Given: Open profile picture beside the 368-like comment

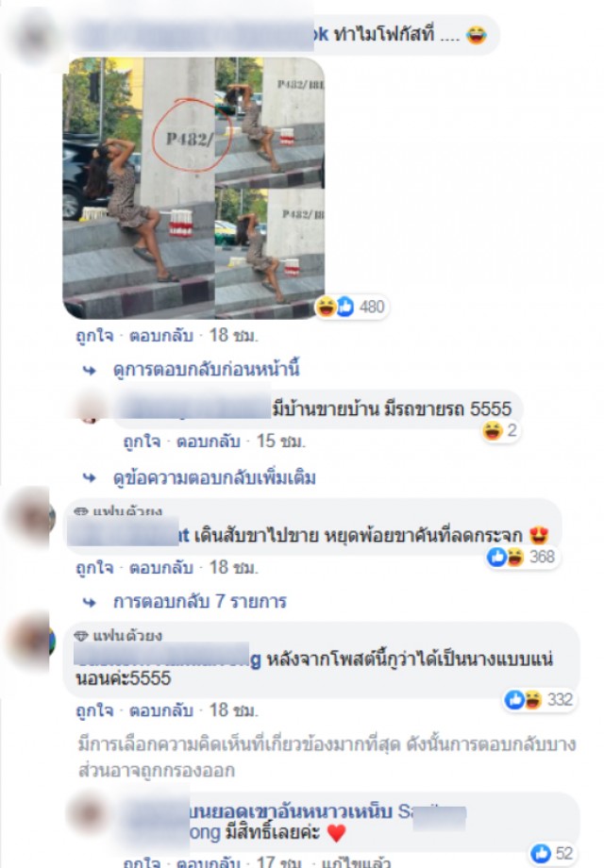Looking at the screenshot, I should coord(27,516).
